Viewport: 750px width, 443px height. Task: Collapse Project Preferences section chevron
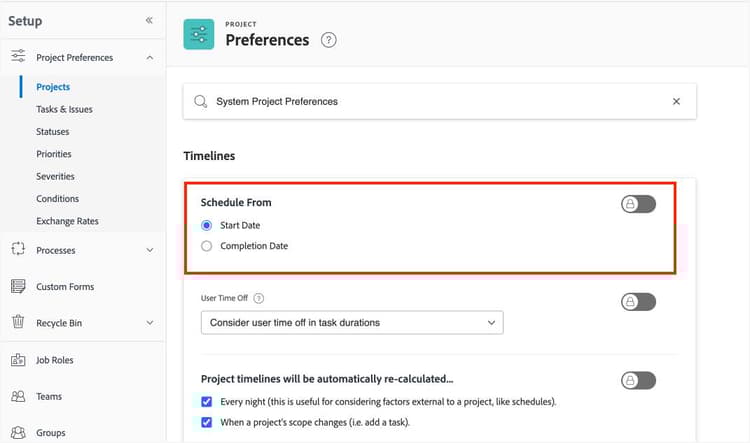(150, 58)
